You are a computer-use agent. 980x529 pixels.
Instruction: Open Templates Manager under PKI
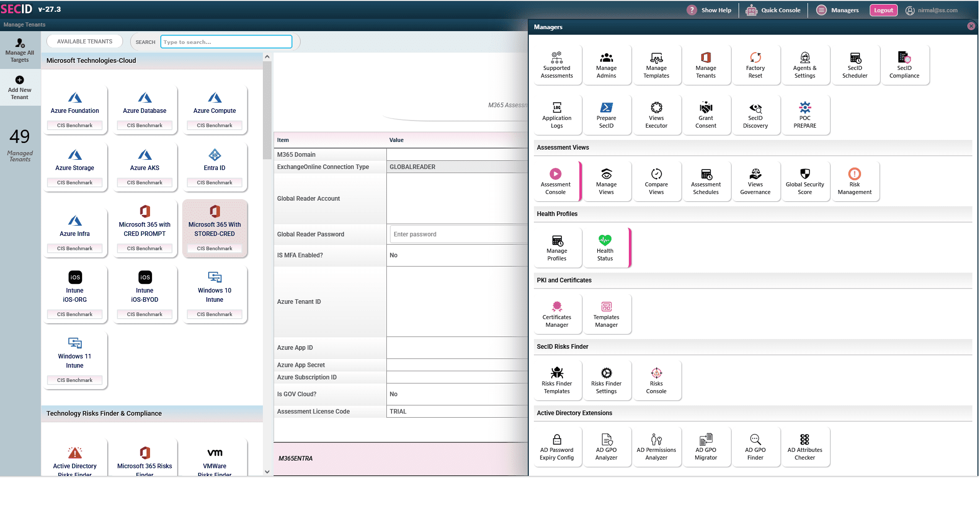pyautogui.click(x=606, y=314)
